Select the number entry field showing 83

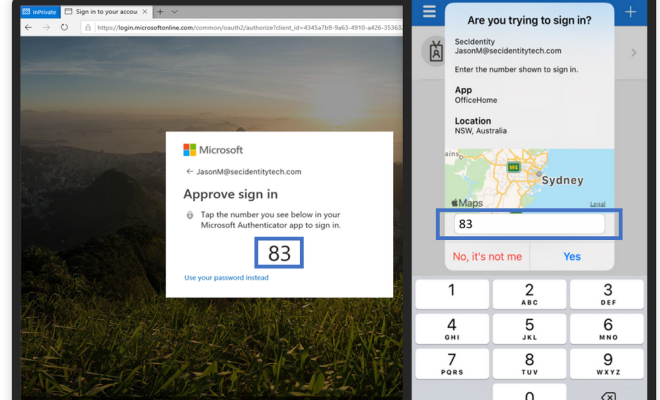[529, 224]
